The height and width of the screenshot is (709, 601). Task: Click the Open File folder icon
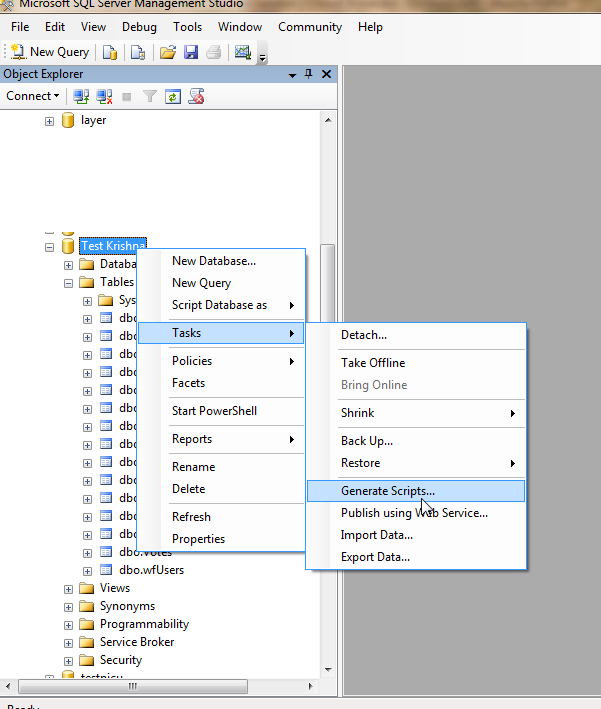(168, 52)
